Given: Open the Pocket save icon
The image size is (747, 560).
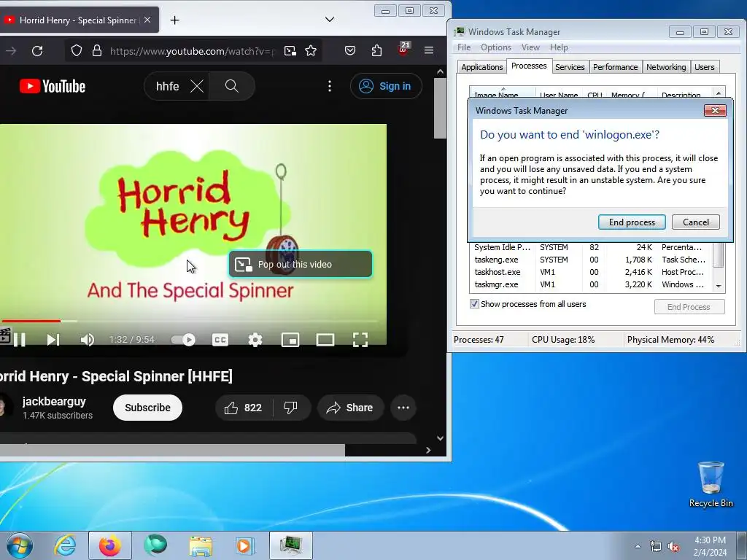Looking at the screenshot, I should (350, 50).
